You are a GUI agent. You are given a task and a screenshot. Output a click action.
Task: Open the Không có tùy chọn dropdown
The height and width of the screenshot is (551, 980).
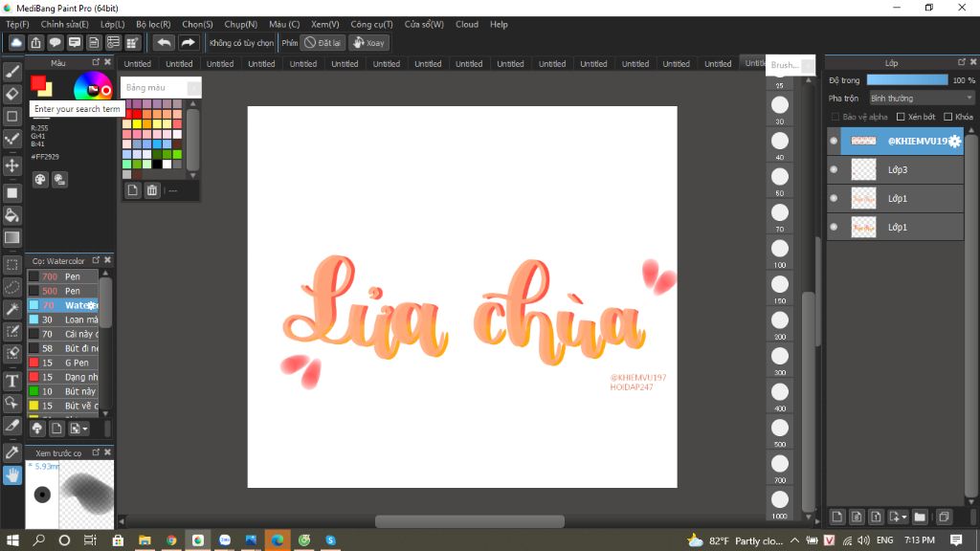(x=241, y=42)
